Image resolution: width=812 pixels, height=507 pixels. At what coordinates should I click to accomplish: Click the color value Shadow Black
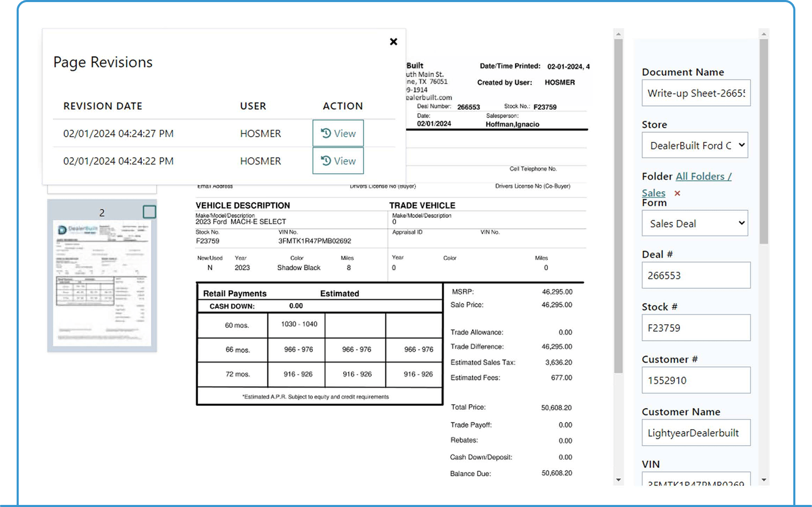click(299, 268)
